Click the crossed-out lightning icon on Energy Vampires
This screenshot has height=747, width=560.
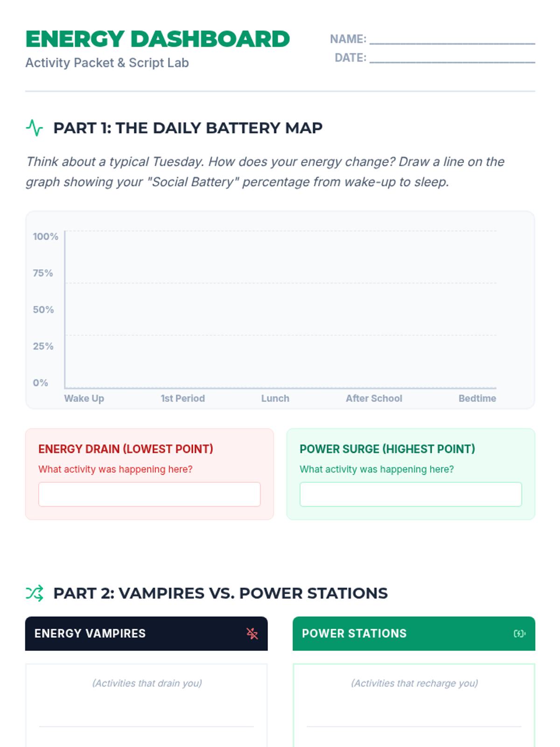(x=252, y=634)
